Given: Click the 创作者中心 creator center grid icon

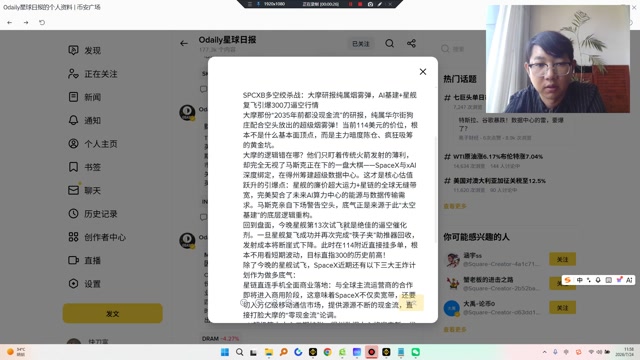Looking at the screenshot, I should (73, 237).
